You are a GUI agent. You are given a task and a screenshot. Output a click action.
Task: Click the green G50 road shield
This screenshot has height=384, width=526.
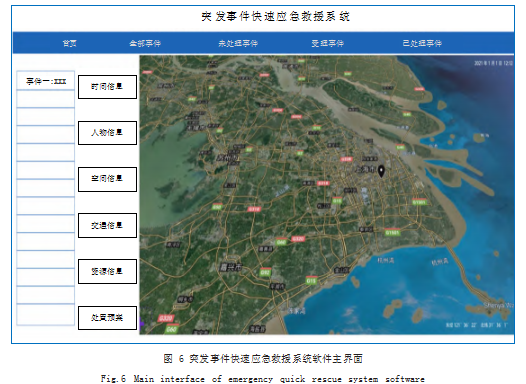[x=217, y=207]
